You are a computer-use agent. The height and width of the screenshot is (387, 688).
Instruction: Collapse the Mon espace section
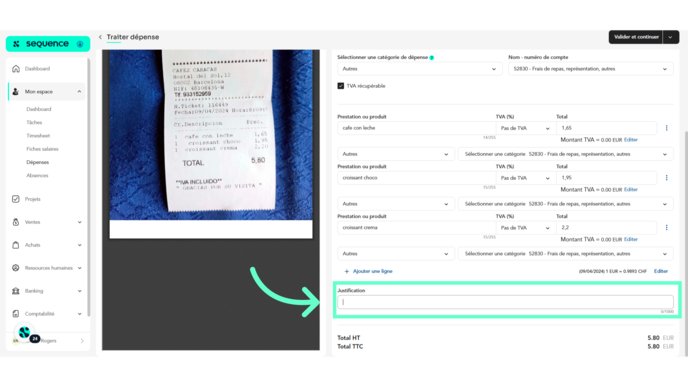tap(79, 92)
